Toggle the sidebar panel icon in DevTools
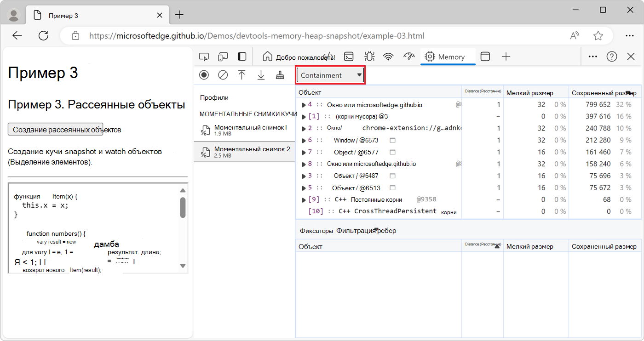 [241, 57]
